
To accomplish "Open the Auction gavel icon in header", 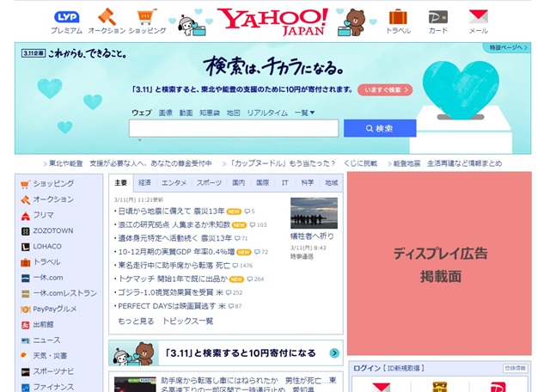I will [x=107, y=16].
